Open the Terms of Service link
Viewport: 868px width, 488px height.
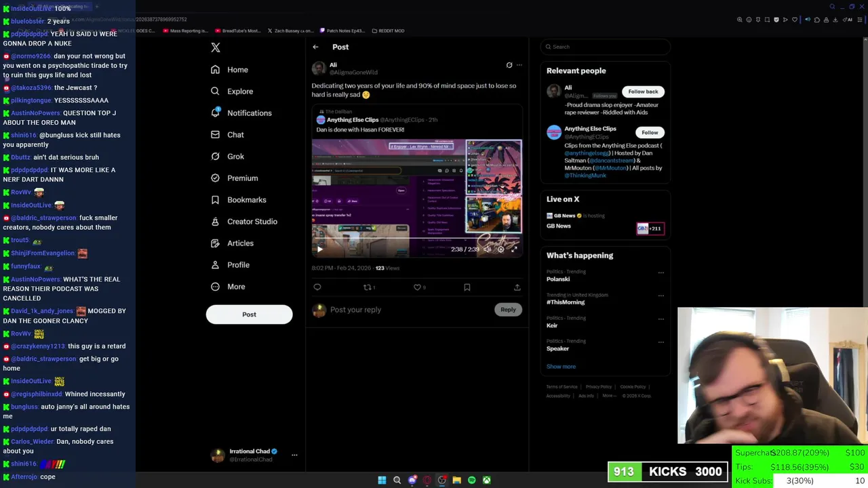(x=561, y=387)
